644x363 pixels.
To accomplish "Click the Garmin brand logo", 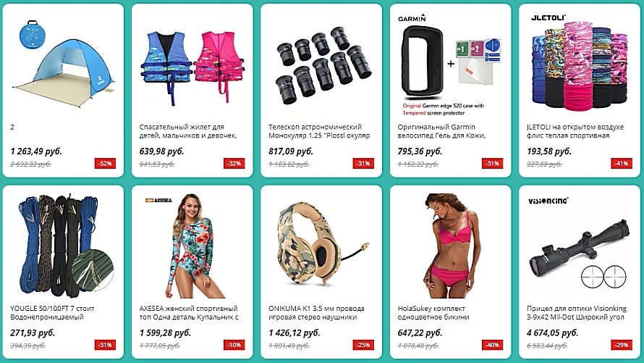I will (x=412, y=18).
